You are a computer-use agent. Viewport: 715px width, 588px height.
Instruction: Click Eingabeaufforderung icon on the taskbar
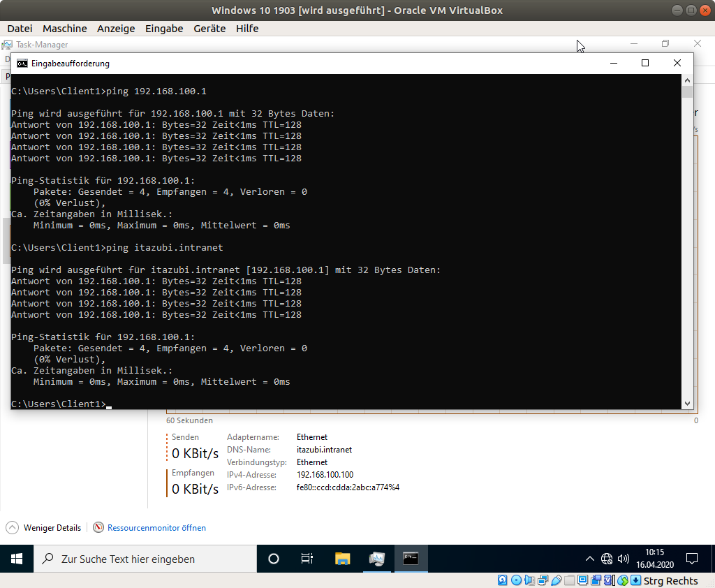click(411, 559)
